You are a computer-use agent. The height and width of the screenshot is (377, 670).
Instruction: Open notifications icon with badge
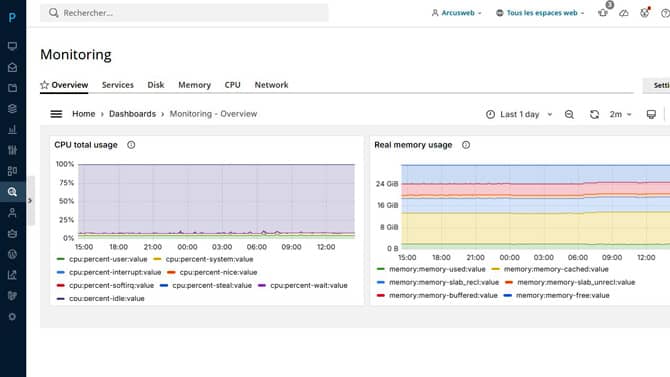click(603, 13)
